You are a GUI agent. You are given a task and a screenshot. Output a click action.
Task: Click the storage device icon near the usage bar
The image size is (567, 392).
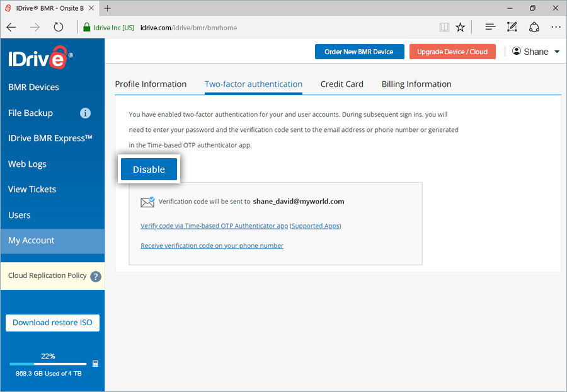96,364
